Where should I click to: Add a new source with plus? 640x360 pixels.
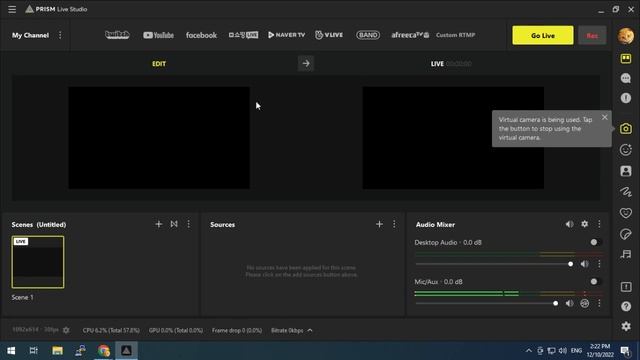click(379, 224)
